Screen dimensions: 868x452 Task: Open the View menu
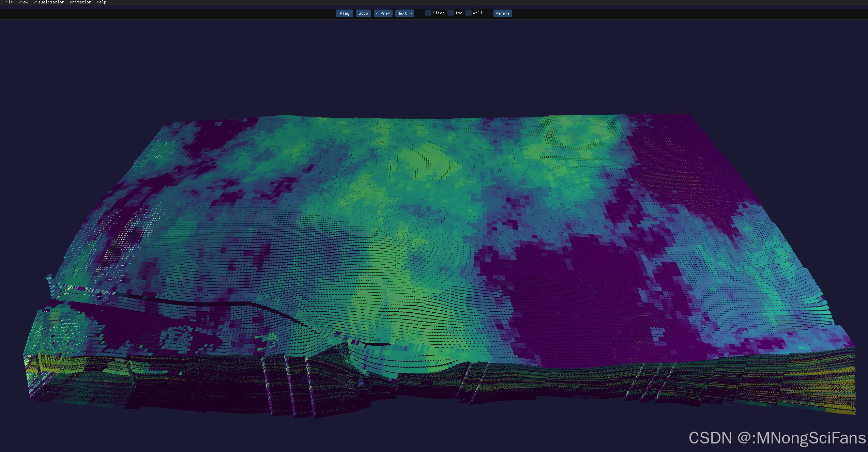tap(23, 2)
